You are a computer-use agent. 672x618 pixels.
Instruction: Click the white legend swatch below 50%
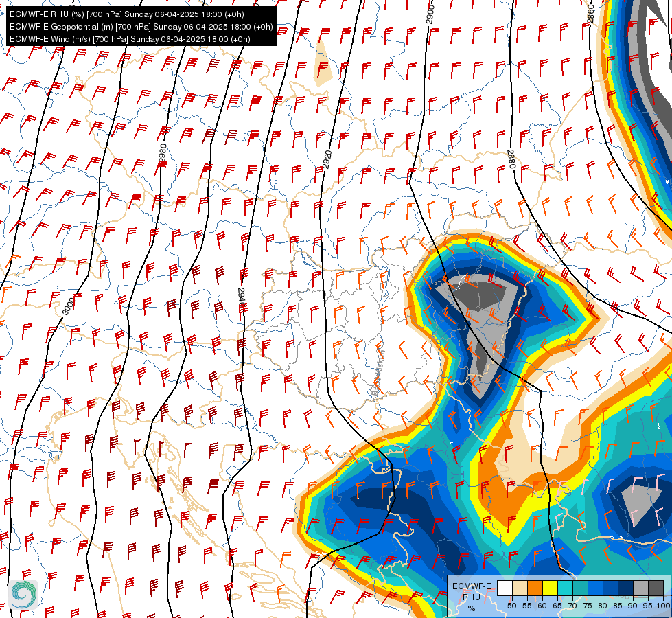point(505,588)
